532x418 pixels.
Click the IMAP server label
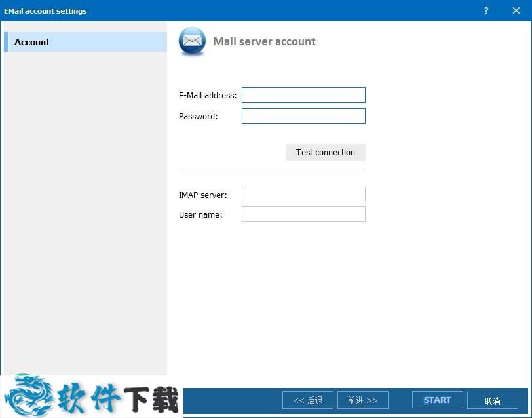(x=202, y=195)
